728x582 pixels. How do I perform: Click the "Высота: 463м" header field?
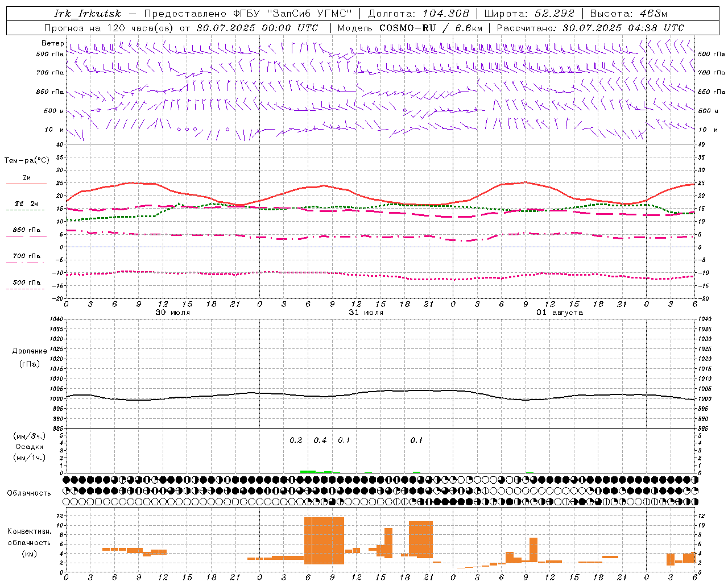coord(628,14)
